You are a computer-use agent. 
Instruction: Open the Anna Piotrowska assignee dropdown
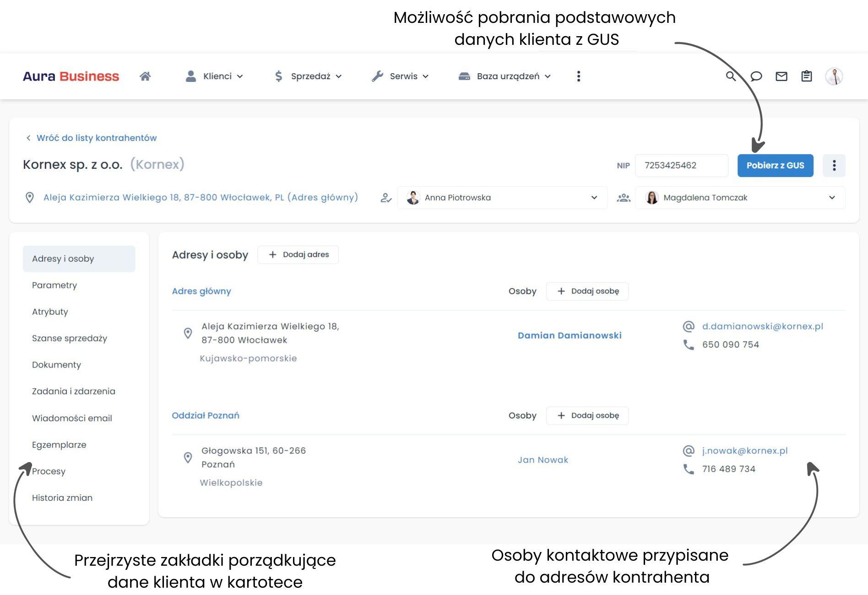tap(502, 198)
